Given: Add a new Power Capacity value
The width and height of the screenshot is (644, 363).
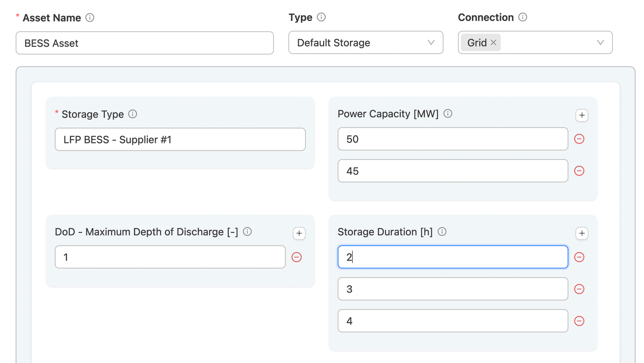Looking at the screenshot, I should 582,115.
